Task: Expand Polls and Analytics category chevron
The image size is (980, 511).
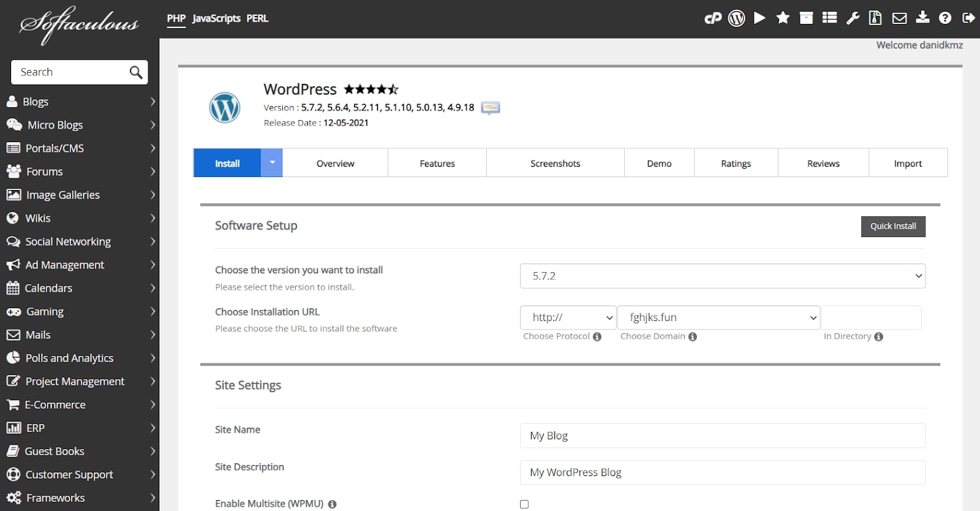Action: coord(153,358)
